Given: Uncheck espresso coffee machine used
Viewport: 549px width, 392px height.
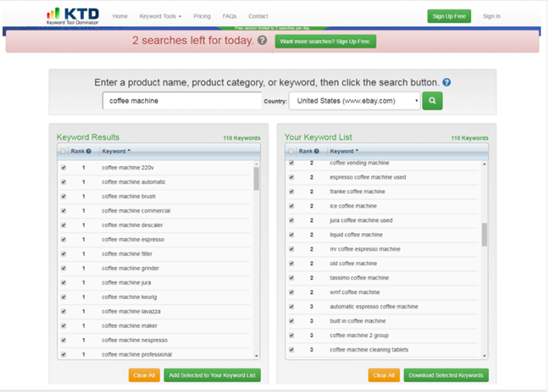Looking at the screenshot, I should coord(291,177).
